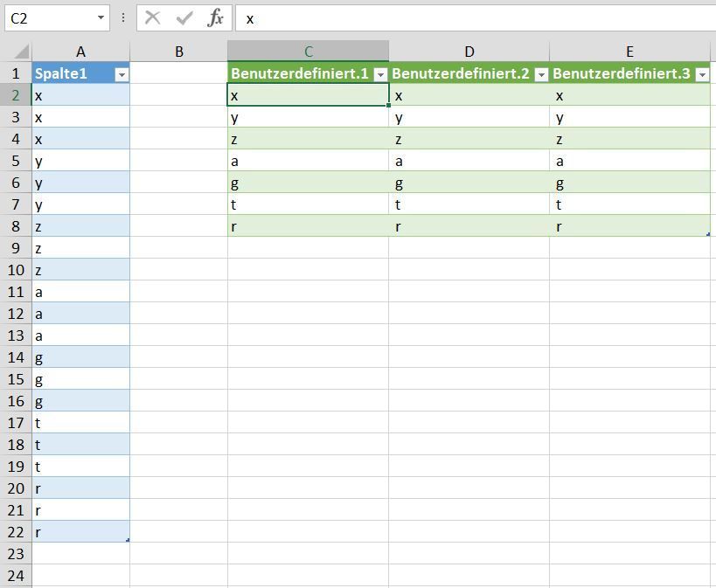This screenshot has width=716, height=588.
Task: Select cell C8 containing r
Action: tap(309, 226)
